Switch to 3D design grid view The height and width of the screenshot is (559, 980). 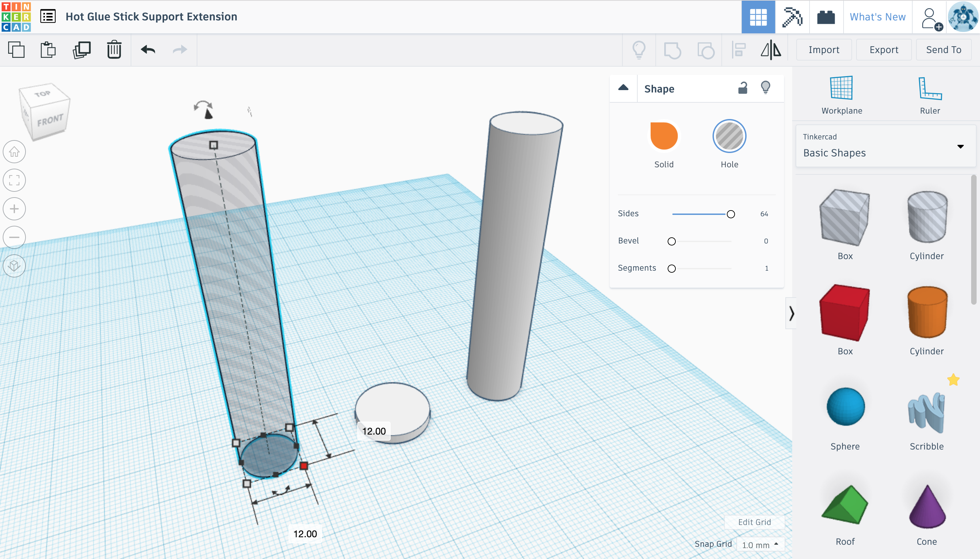pos(758,17)
